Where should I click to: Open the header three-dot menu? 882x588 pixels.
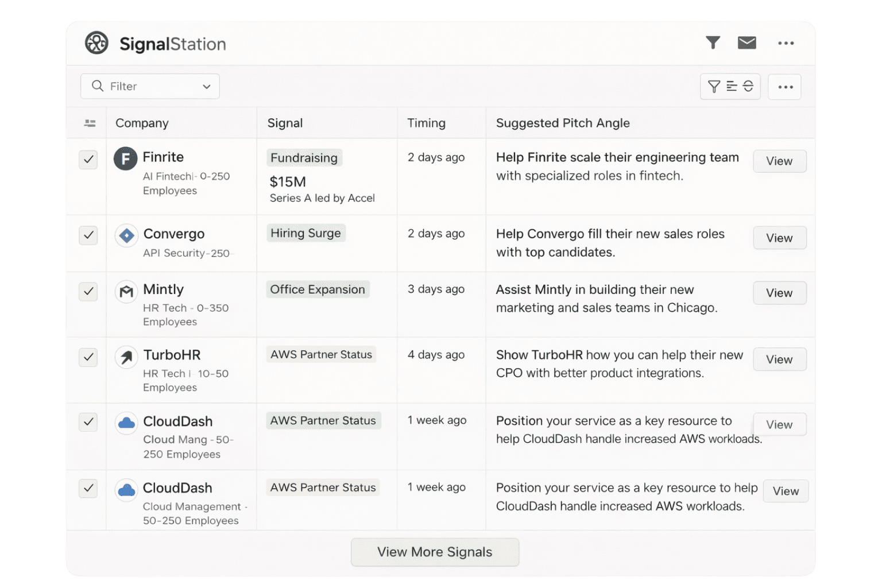[786, 43]
